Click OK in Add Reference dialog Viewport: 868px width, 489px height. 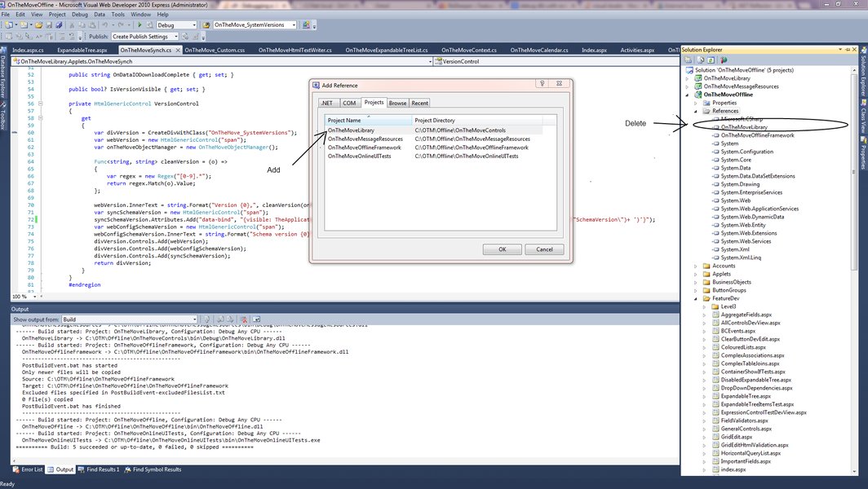click(x=502, y=249)
